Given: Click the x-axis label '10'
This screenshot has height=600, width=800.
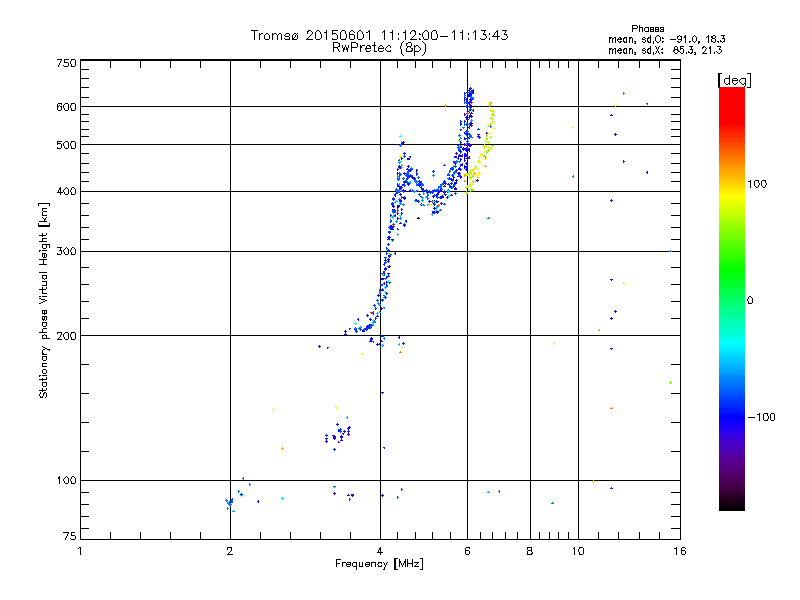Looking at the screenshot, I should point(578,551).
